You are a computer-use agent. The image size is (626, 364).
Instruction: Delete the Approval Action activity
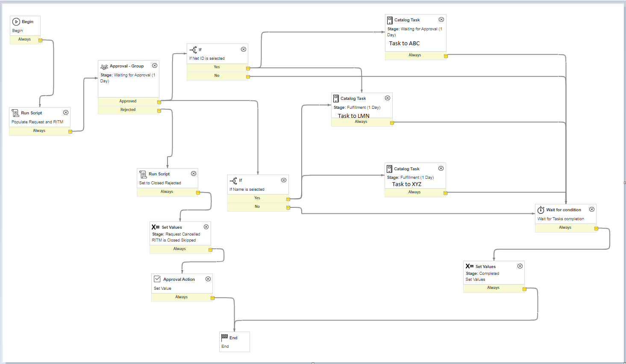click(208, 279)
